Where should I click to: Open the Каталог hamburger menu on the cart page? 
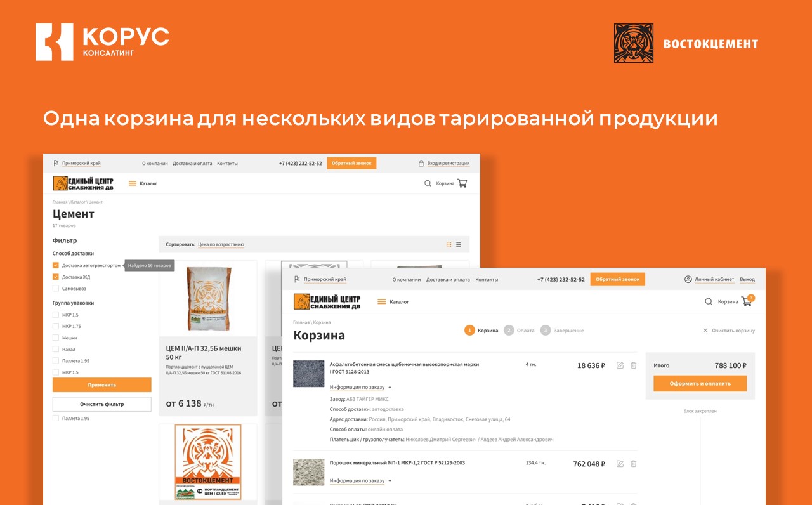[382, 302]
